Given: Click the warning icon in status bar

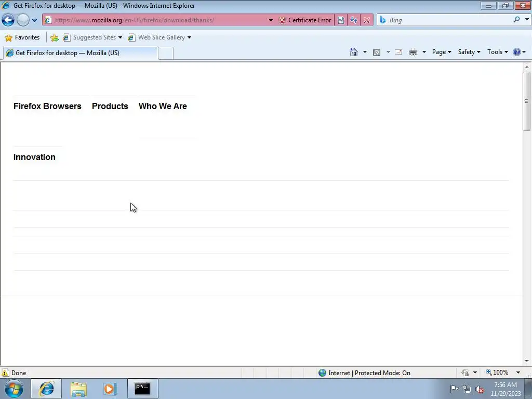Looking at the screenshot, I should click(5, 373).
